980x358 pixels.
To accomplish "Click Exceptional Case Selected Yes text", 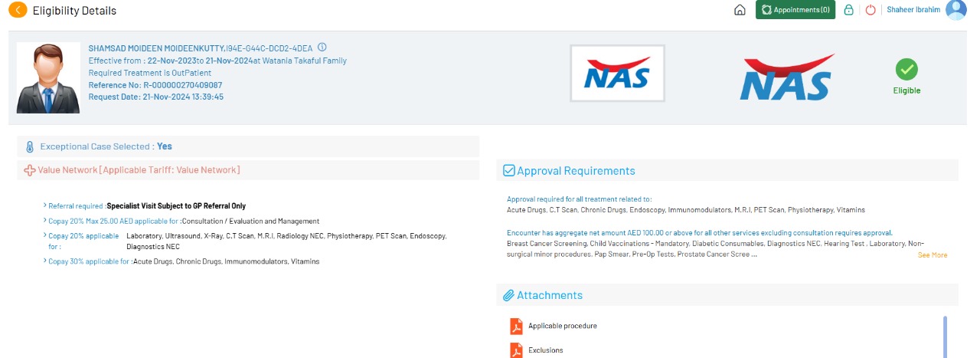I will pos(106,146).
